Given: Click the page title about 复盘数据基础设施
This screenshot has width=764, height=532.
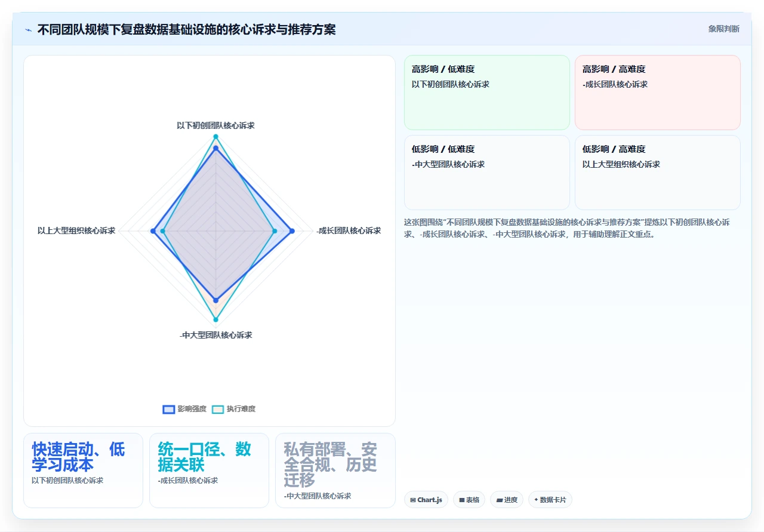Looking at the screenshot, I should pos(187,29).
